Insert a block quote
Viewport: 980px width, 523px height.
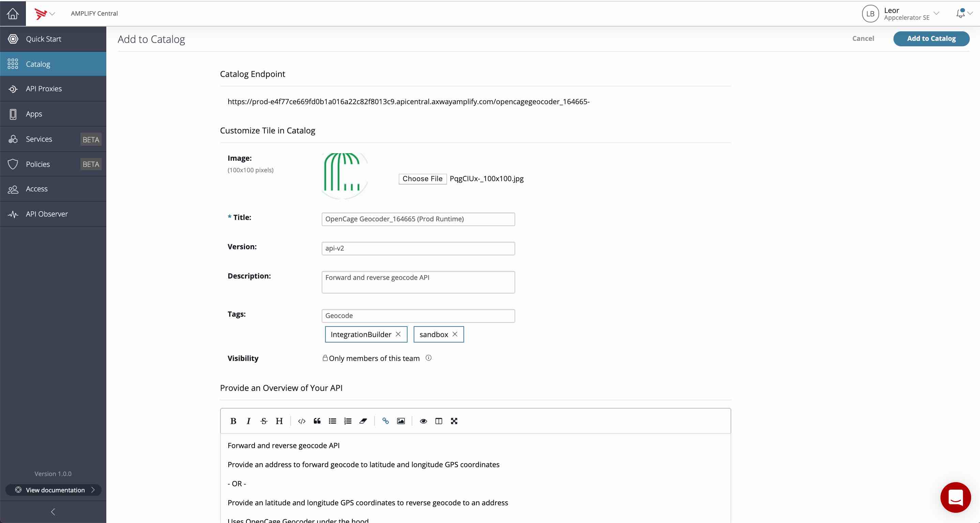317,421
